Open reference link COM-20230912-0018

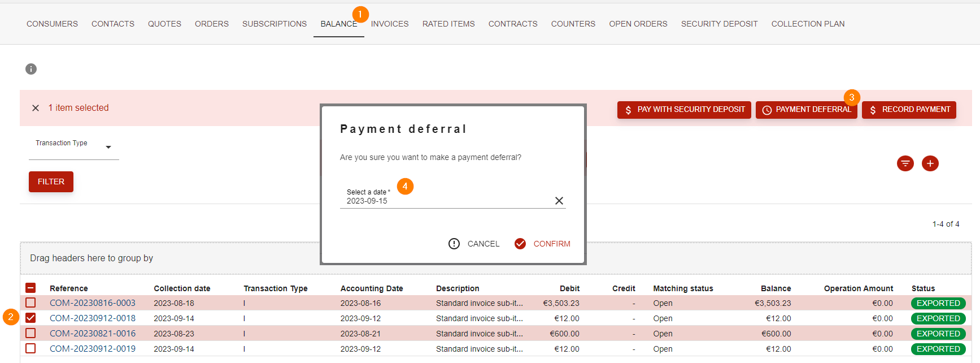tap(93, 318)
